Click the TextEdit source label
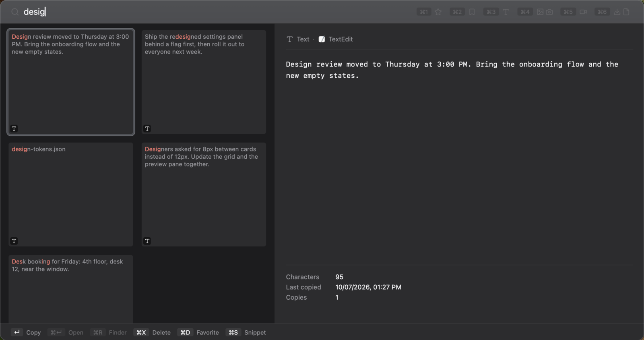This screenshot has height=340, width=644. tap(341, 39)
